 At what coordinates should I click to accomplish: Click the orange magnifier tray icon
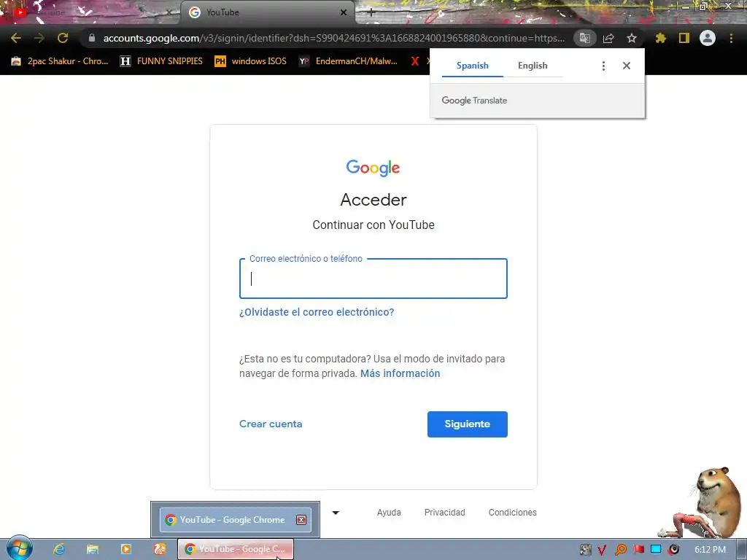click(620, 550)
